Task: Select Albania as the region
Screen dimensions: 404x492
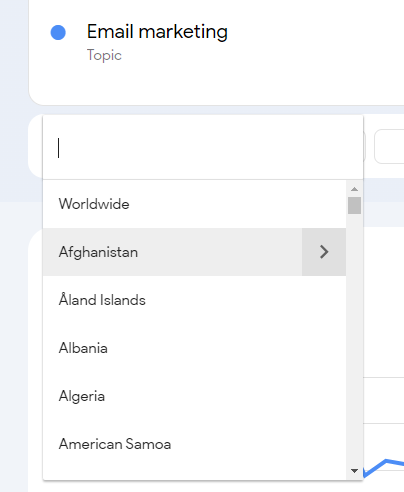Action: 194,348
